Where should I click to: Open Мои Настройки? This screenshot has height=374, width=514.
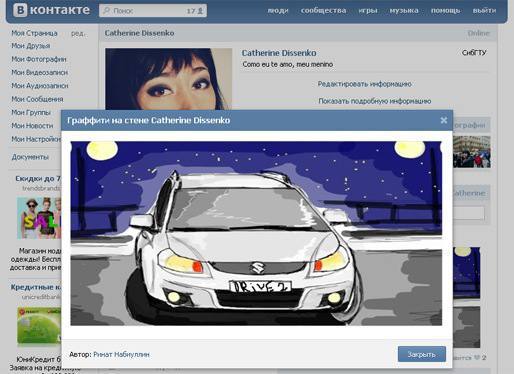point(36,139)
